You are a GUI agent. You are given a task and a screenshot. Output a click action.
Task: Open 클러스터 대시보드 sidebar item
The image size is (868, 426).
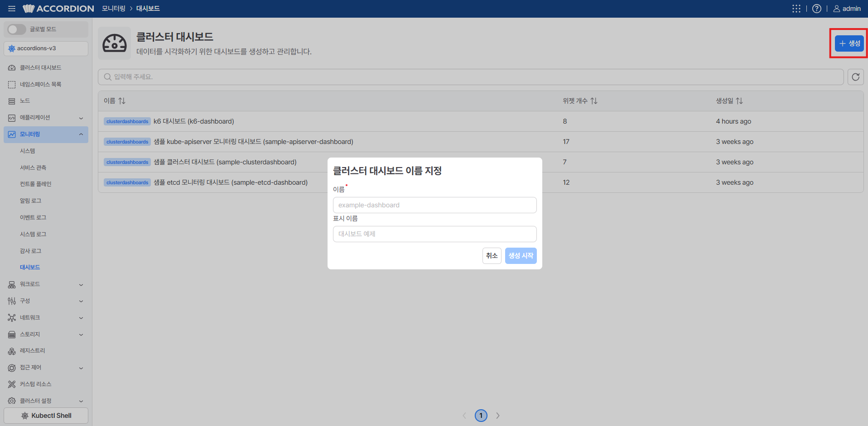click(46, 68)
